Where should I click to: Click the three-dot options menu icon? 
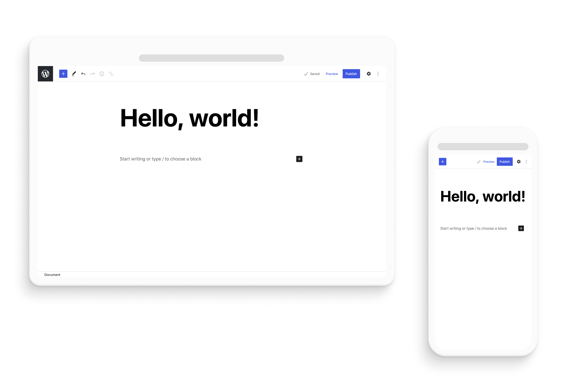(378, 74)
